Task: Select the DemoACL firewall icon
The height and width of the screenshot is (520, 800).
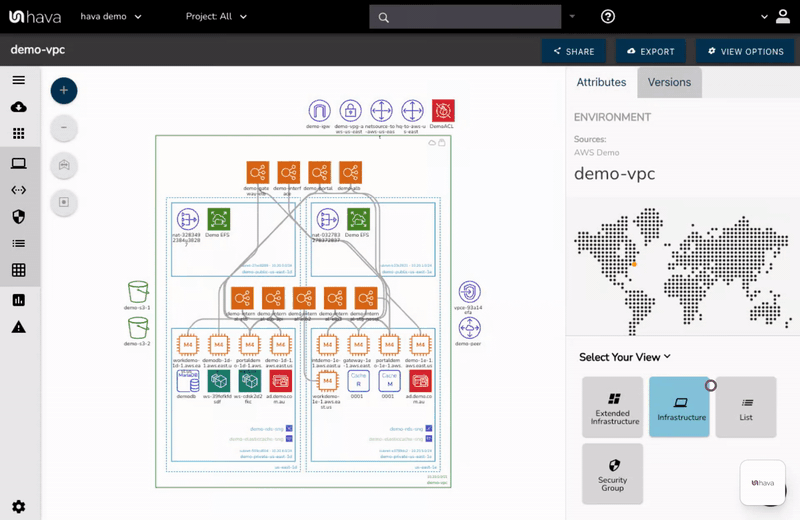Action: pos(443,111)
